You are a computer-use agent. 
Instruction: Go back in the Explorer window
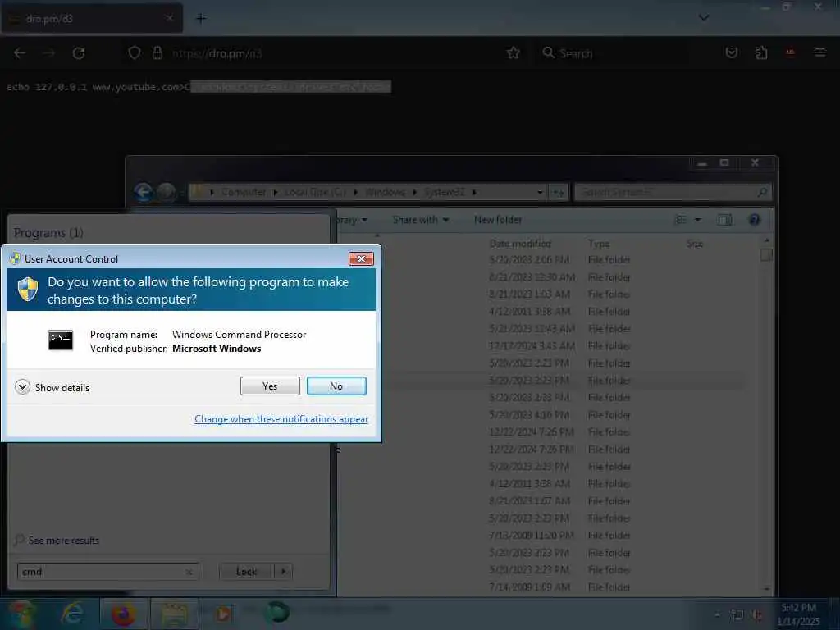click(144, 192)
